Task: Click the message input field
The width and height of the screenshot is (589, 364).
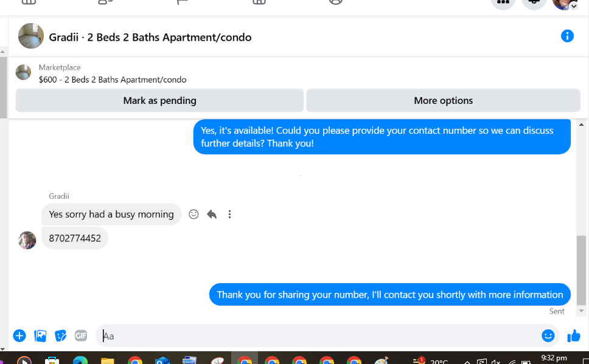Action: 321,336
